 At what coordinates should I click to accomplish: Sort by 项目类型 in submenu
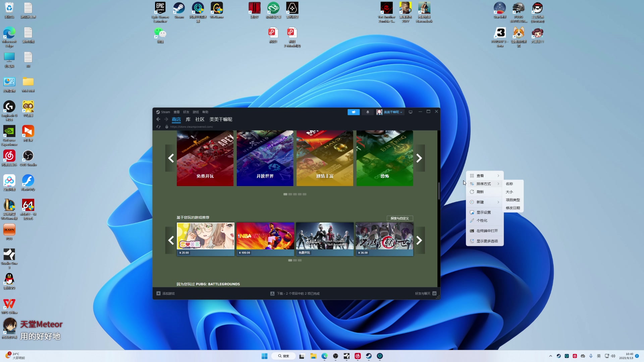pyautogui.click(x=513, y=200)
